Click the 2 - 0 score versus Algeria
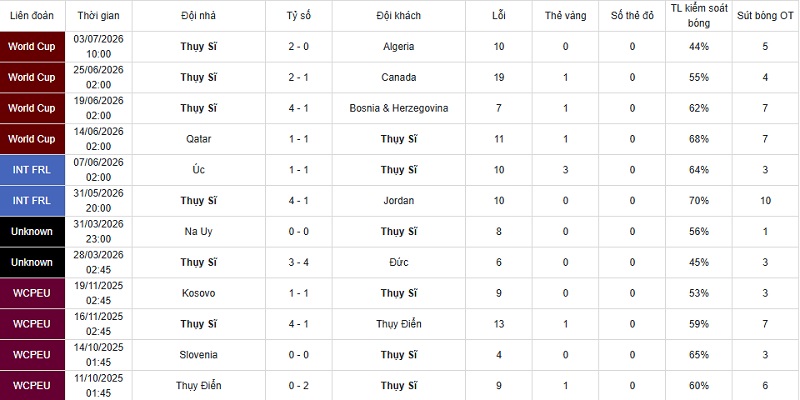Image resolution: width=800 pixels, height=400 pixels. coord(298,47)
